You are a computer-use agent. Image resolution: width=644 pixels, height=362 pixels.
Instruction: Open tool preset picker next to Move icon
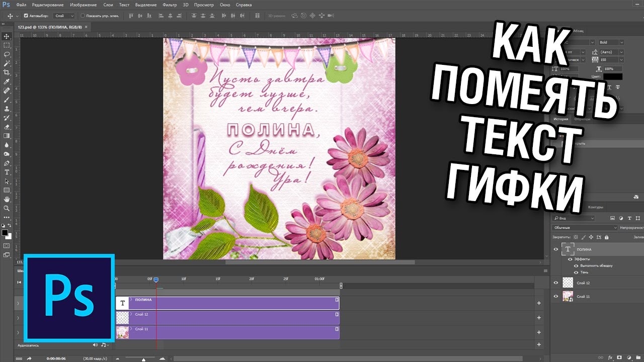(18, 16)
